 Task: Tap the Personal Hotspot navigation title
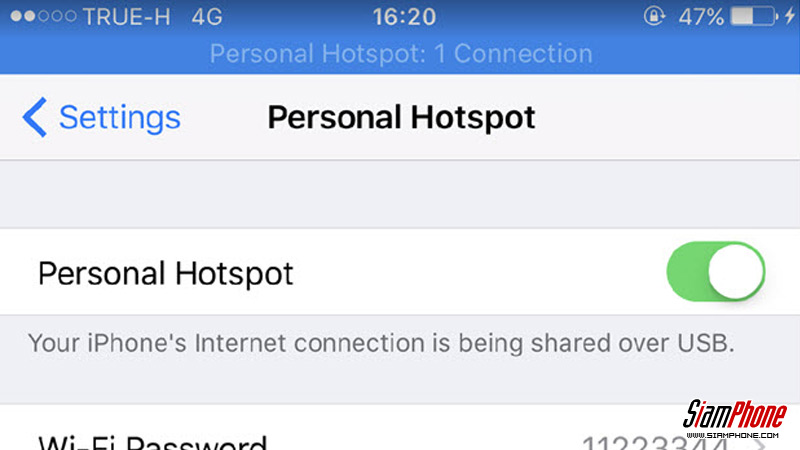click(401, 117)
